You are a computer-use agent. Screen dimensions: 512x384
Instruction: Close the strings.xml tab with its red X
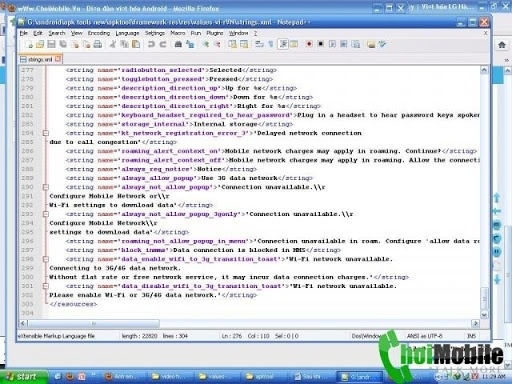[x=58, y=59]
